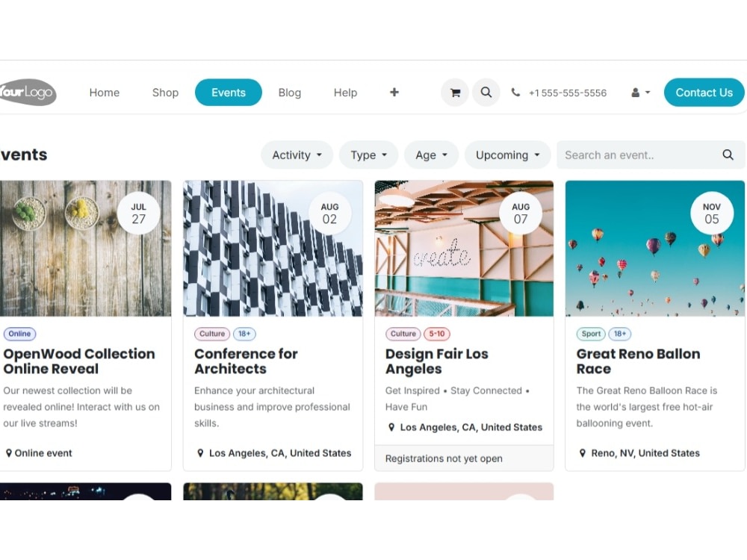Click the Sport tag badge
747x560 pixels.
click(x=591, y=334)
